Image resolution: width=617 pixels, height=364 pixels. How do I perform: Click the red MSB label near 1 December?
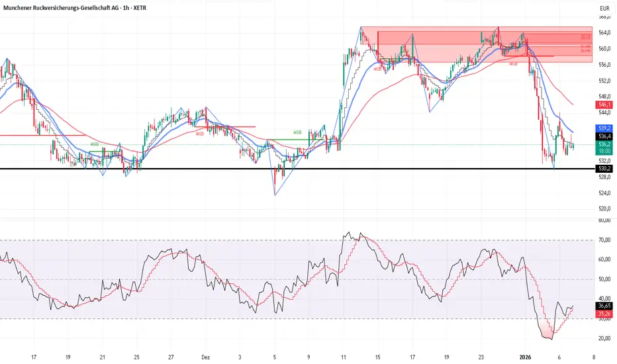[200, 134]
